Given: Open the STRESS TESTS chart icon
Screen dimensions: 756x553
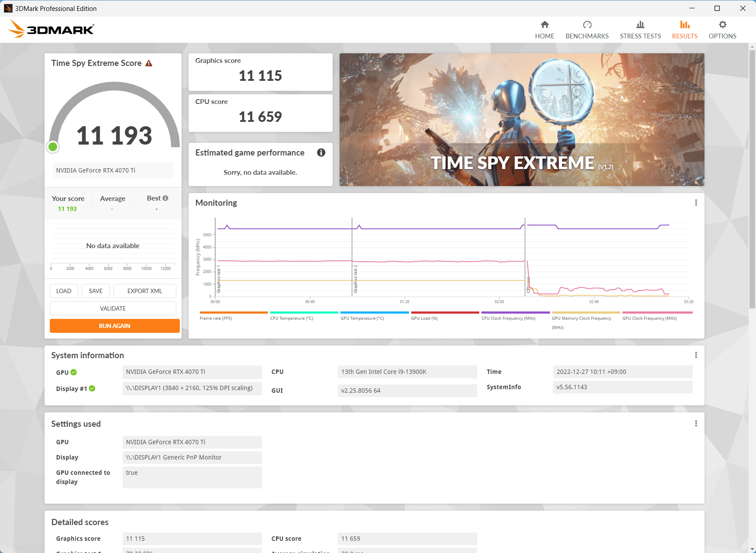Looking at the screenshot, I should (x=640, y=24).
